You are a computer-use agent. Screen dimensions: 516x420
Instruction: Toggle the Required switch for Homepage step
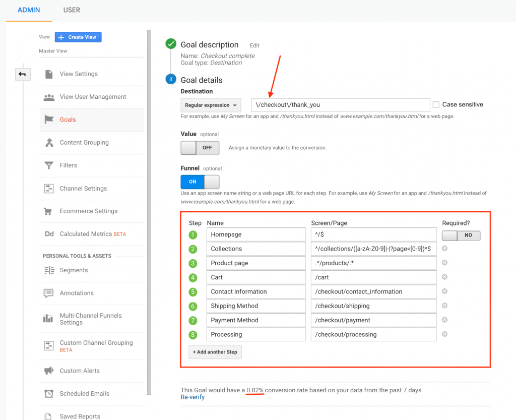[x=461, y=235]
